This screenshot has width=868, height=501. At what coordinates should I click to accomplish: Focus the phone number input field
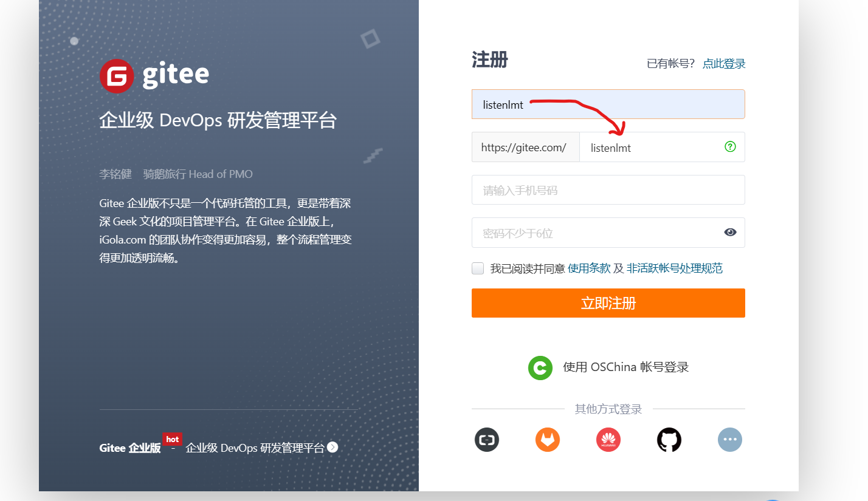point(608,189)
